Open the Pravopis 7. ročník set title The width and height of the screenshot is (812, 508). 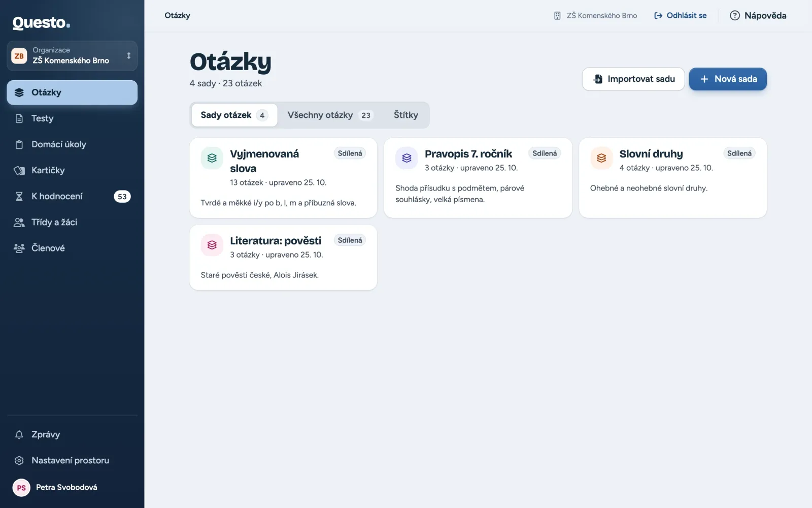468,154
